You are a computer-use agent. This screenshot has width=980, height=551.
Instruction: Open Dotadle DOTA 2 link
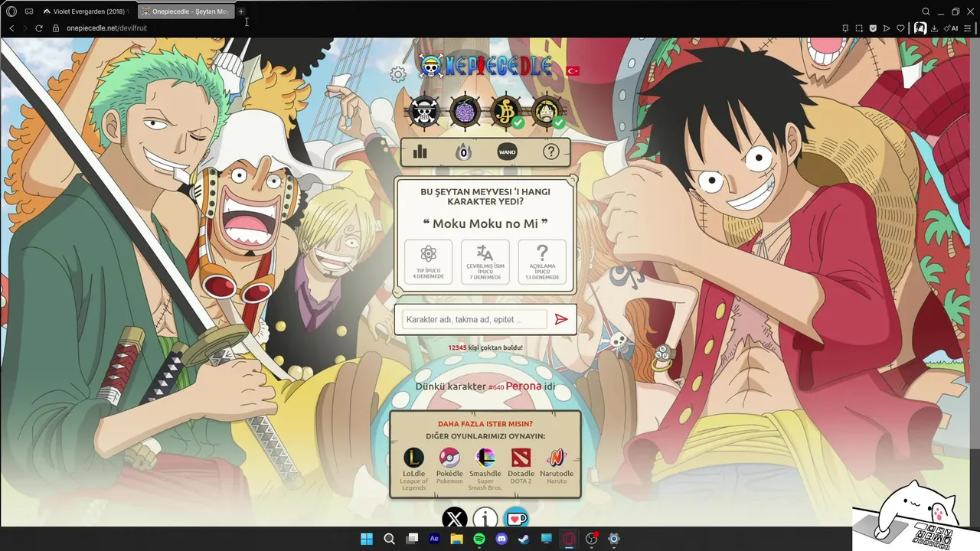[521, 466]
